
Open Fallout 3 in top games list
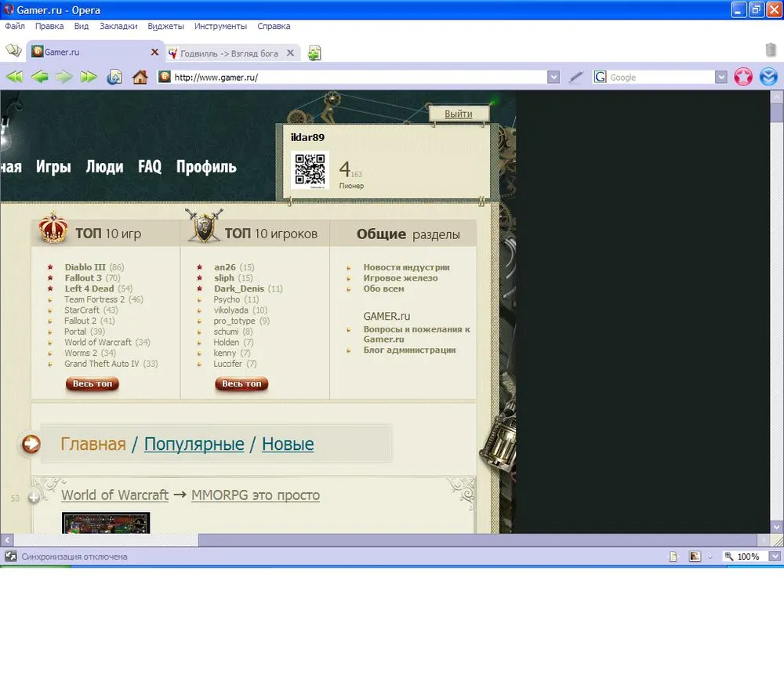pos(83,277)
